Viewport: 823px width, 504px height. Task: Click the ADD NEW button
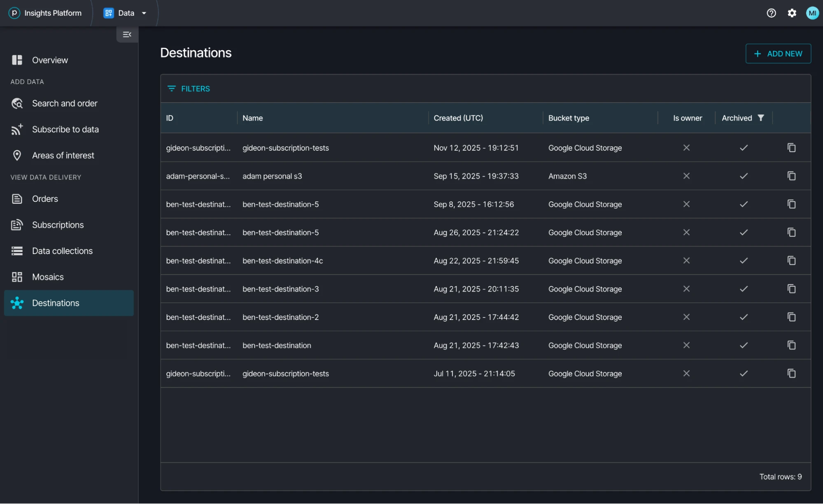tap(778, 54)
